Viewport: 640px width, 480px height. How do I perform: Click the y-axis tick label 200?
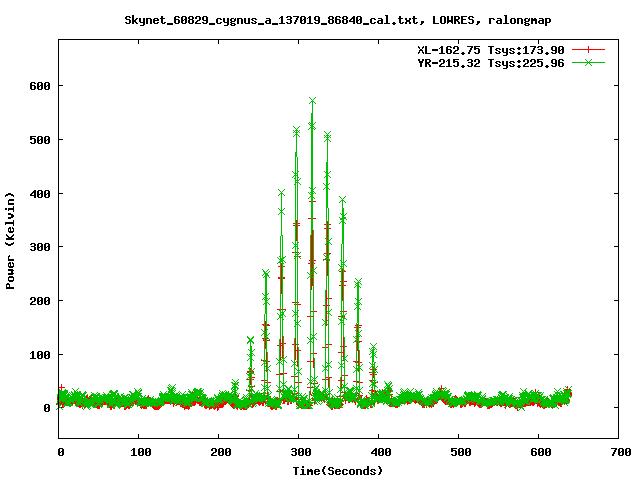click(x=40, y=301)
